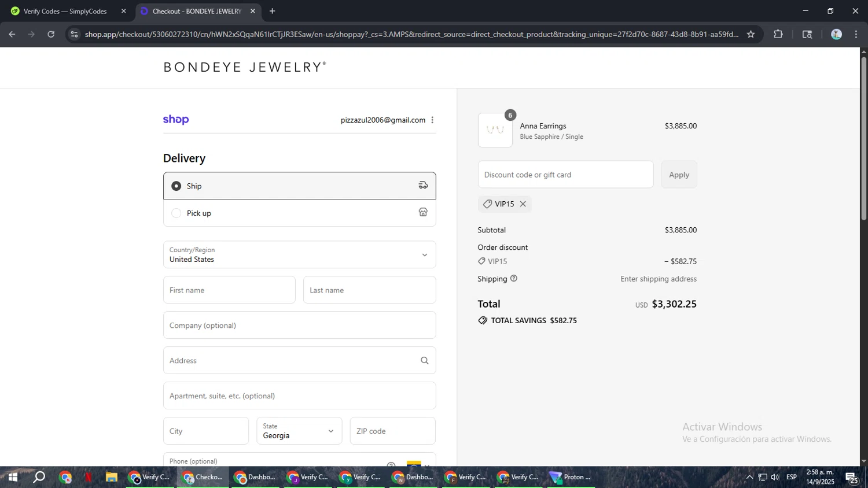Viewport: 868px width, 488px height.
Task: Expand the State dropdown showing Georgia
Action: (299, 431)
